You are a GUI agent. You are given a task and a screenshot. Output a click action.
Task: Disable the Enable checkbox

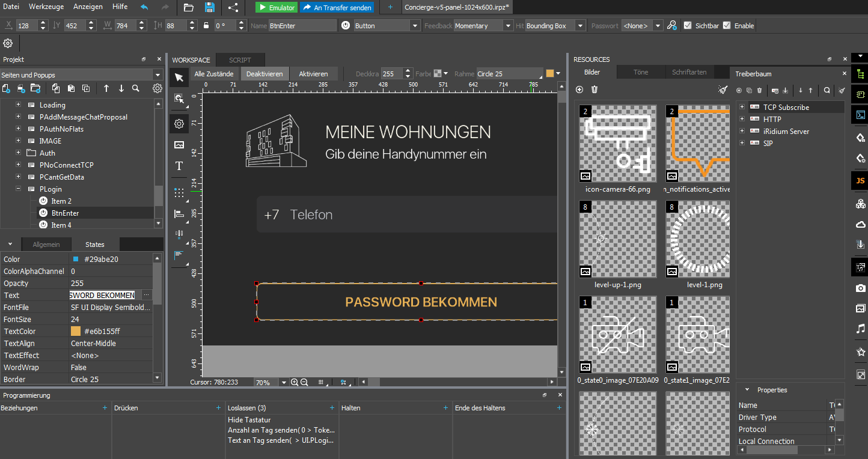[728, 25]
